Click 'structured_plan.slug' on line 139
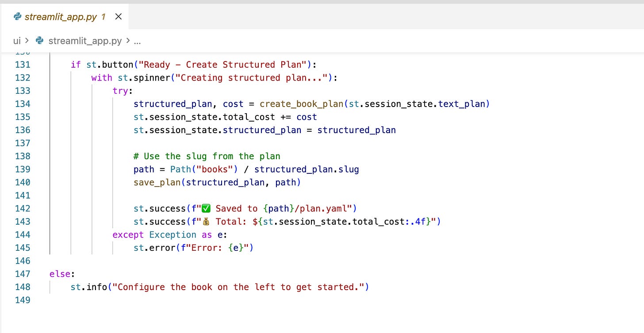Viewport: 644px width, 333px height. pyautogui.click(x=307, y=169)
